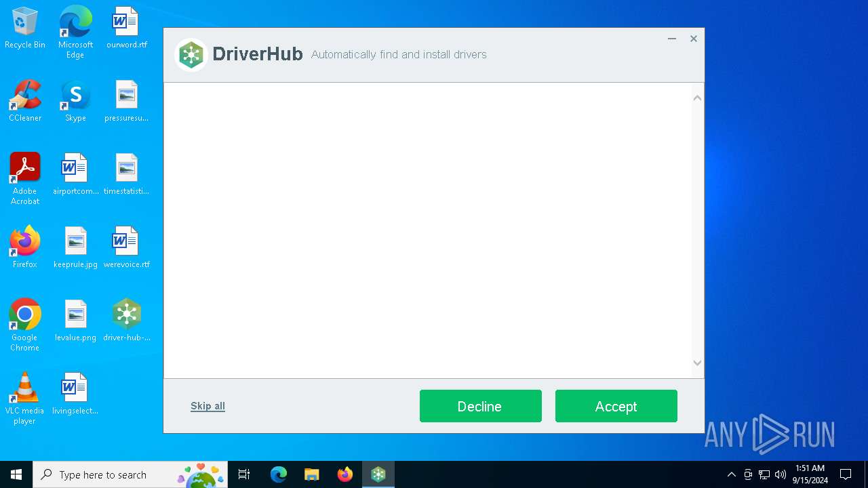Show hidden system tray icons
The width and height of the screenshot is (868, 488).
click(731, 474)
